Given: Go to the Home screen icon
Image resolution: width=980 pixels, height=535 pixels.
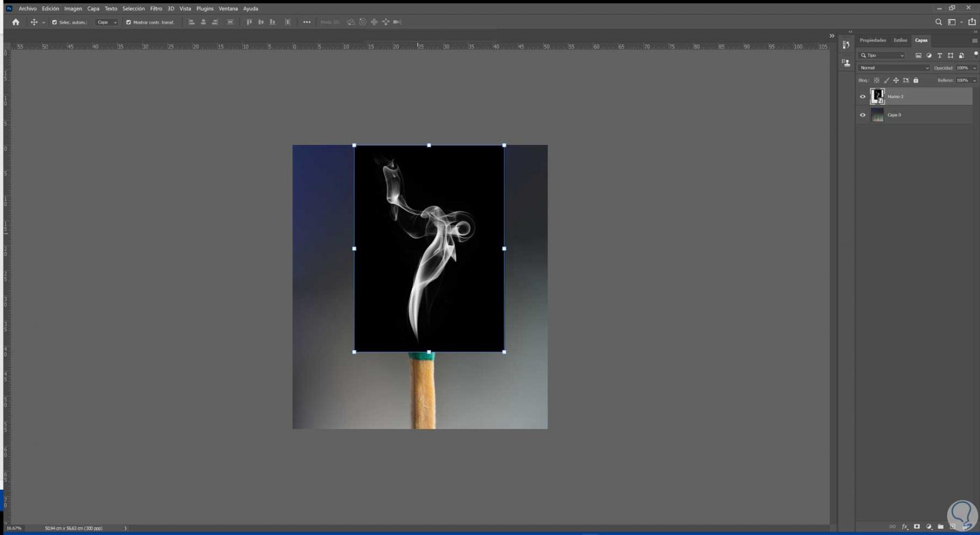Looking at the screenshot, I should tap(16, 22).
